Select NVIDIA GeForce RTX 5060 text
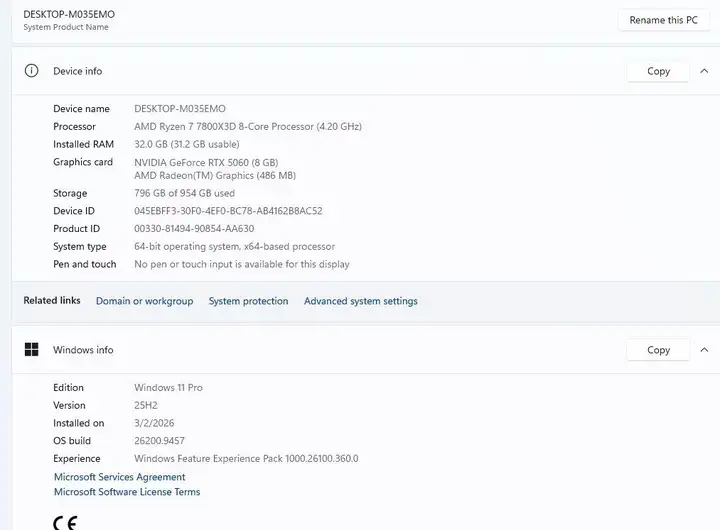The width and height of the screenshot is (720, 530). tap(206, 163)
